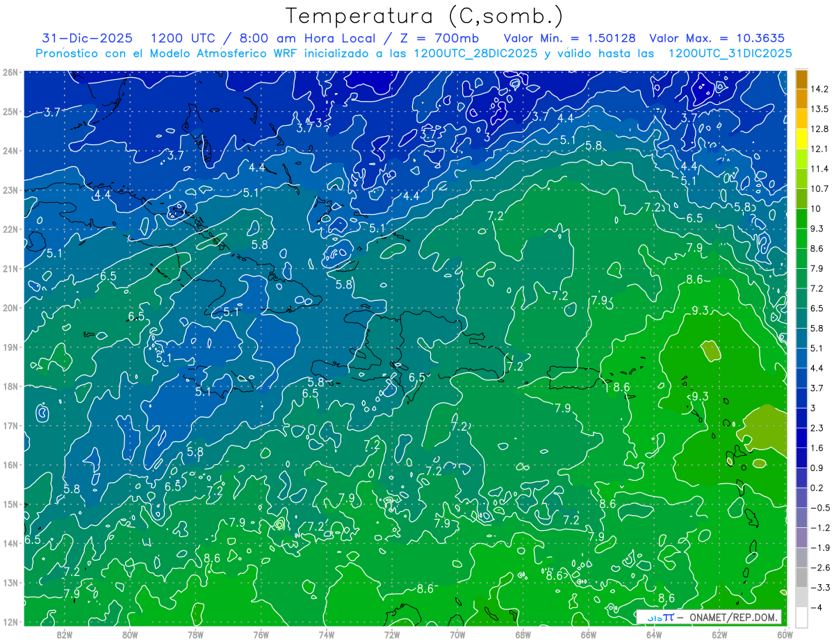Click the latitude axis label "16N"
Image resolution: width=834 pixels, height=644 pixels.
(10, 465)
